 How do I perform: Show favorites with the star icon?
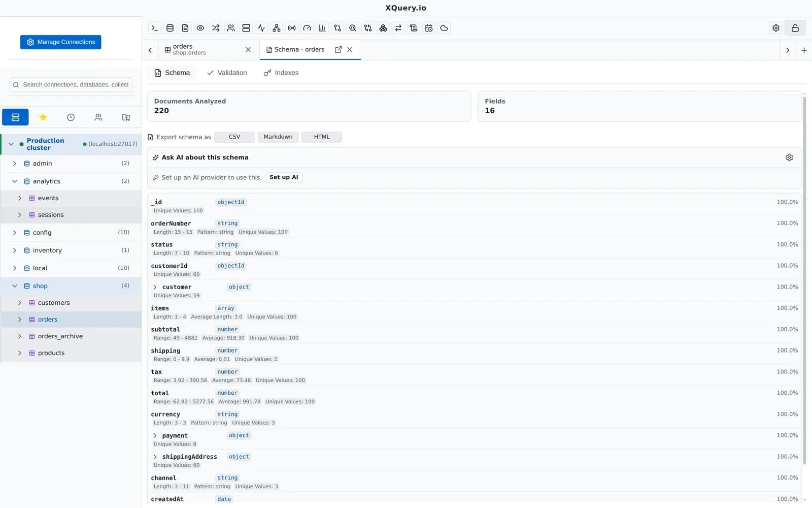click(x=43, y=117)
